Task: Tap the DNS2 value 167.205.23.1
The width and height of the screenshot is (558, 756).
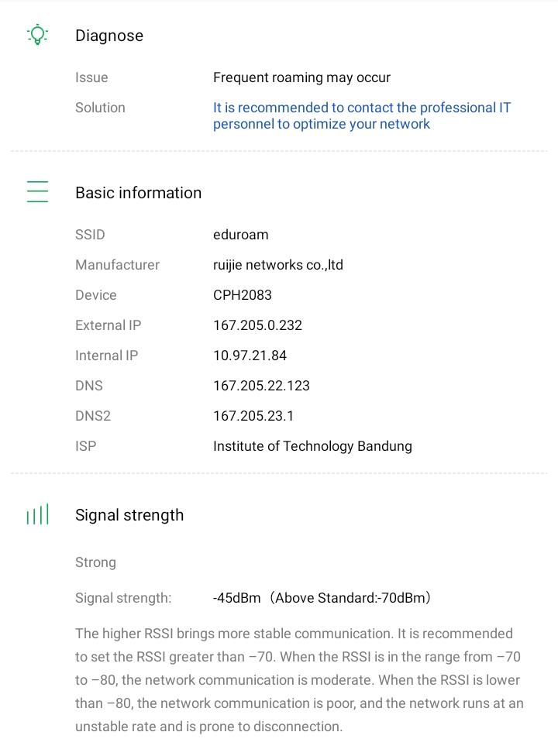Action: [253, 416]
